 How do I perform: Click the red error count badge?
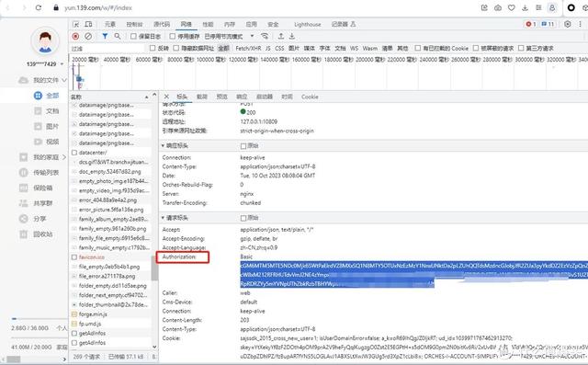pos(531,24)
